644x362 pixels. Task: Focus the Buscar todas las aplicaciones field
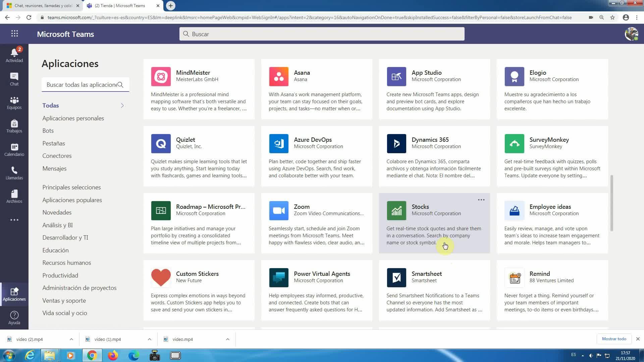pos(85,85)
